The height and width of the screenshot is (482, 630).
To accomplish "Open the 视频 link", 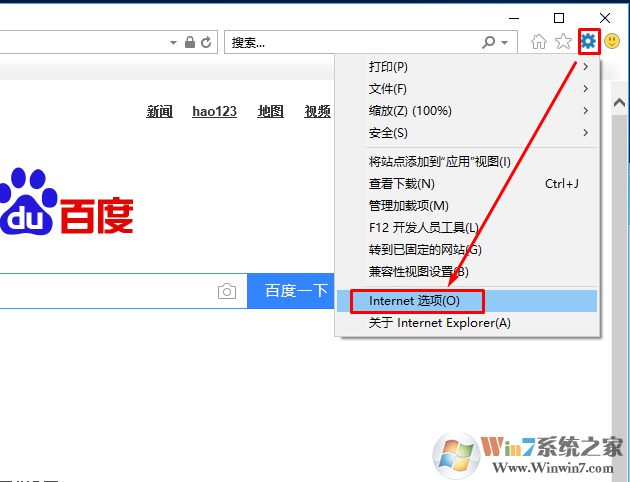I will pyautogui.click(x=317, y=111).
